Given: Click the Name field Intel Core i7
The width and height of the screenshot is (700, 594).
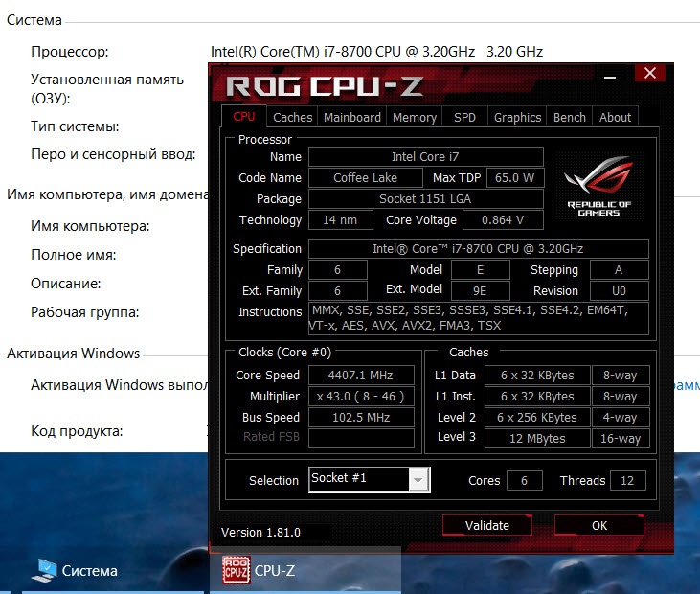Looking at the screenshot, I should (425, 157).
